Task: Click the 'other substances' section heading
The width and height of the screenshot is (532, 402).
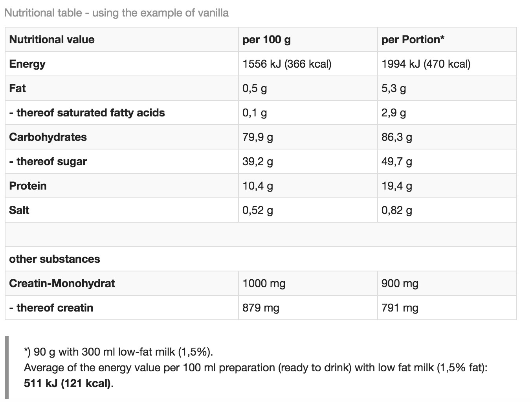Action: pyautogui.click(x=55, y=259)
